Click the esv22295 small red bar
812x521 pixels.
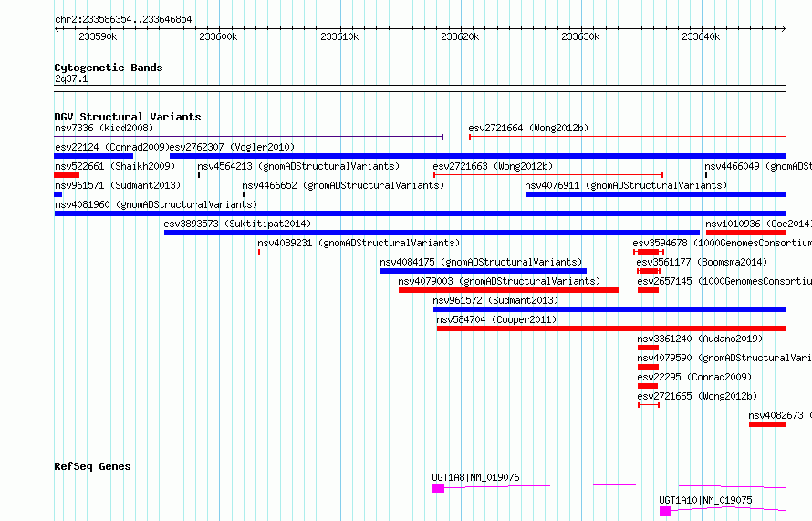(648, 386)
